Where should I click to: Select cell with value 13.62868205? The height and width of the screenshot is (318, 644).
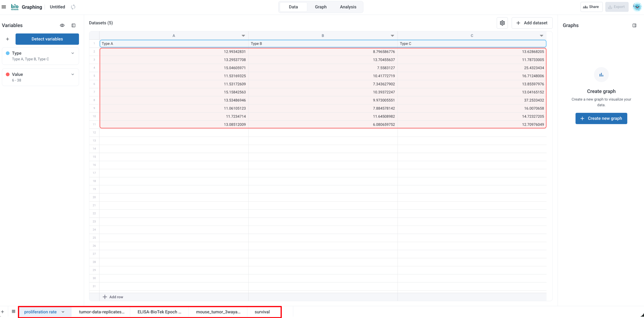coord(472,52)
